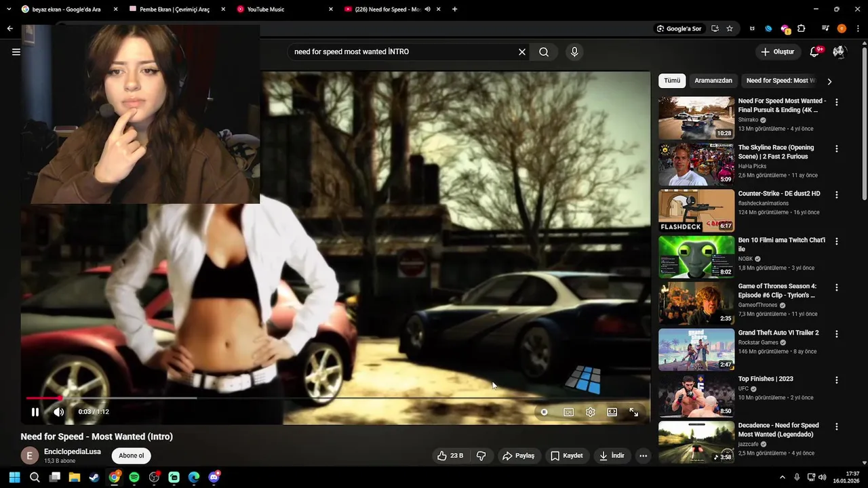Select the Need for Speed: Most W chip
Image resolution: width=868 pixels, height=488 pixels.
780,81
